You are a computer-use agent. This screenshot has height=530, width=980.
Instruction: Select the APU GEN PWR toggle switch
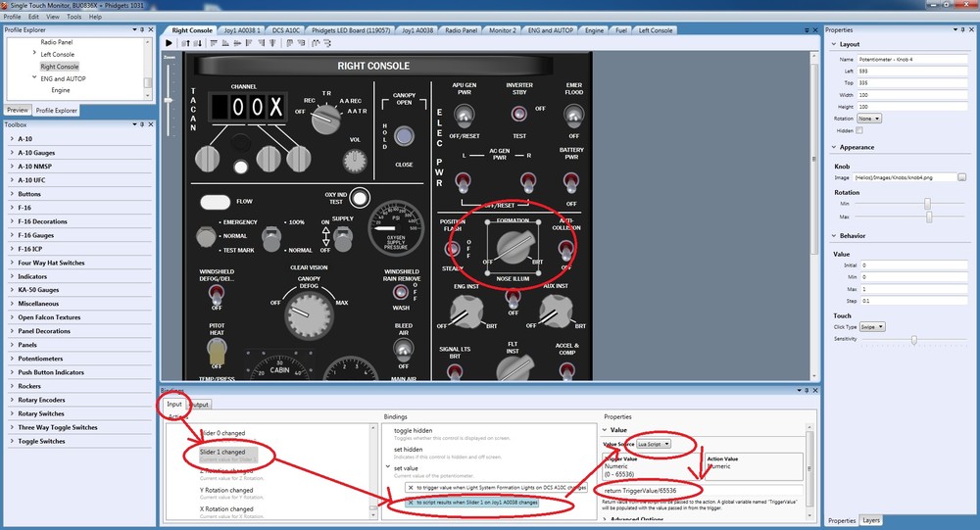coord(464,115)
